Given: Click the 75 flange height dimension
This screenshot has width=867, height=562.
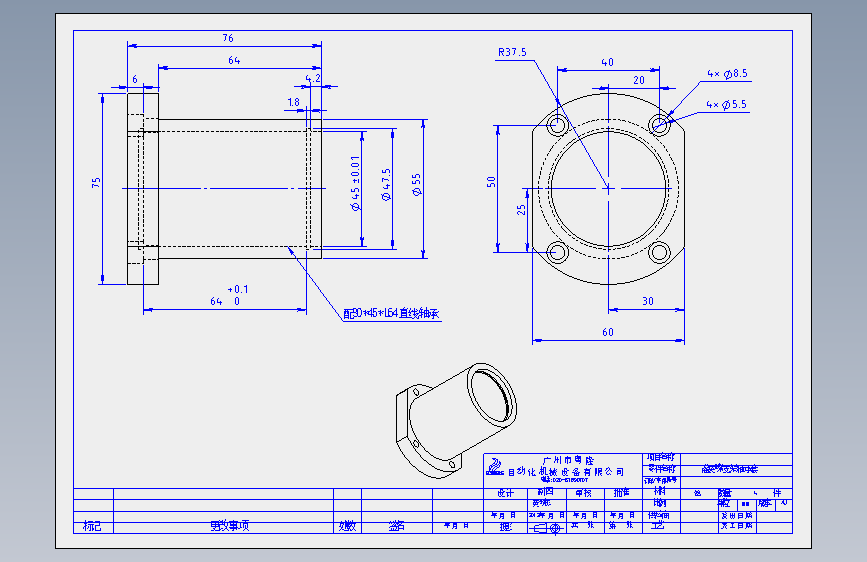Looking at the screenshot, I should 96,183.
